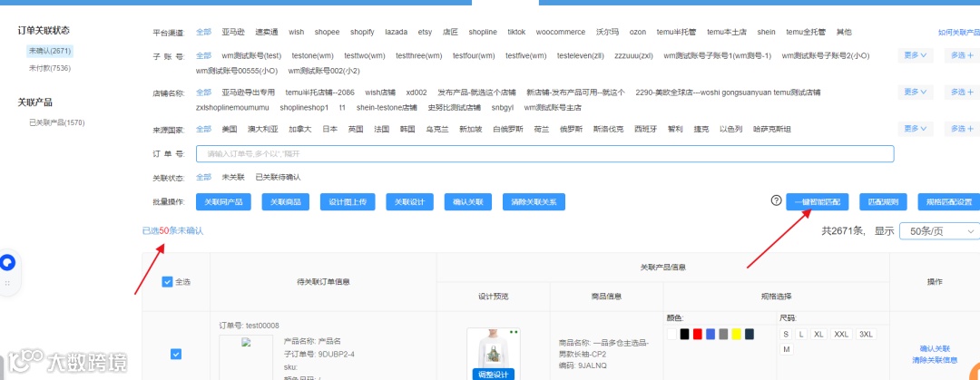This screenshot has width=980, height=380.
Task: Uncheck the checkbox for order test00008
Action: 176,355
